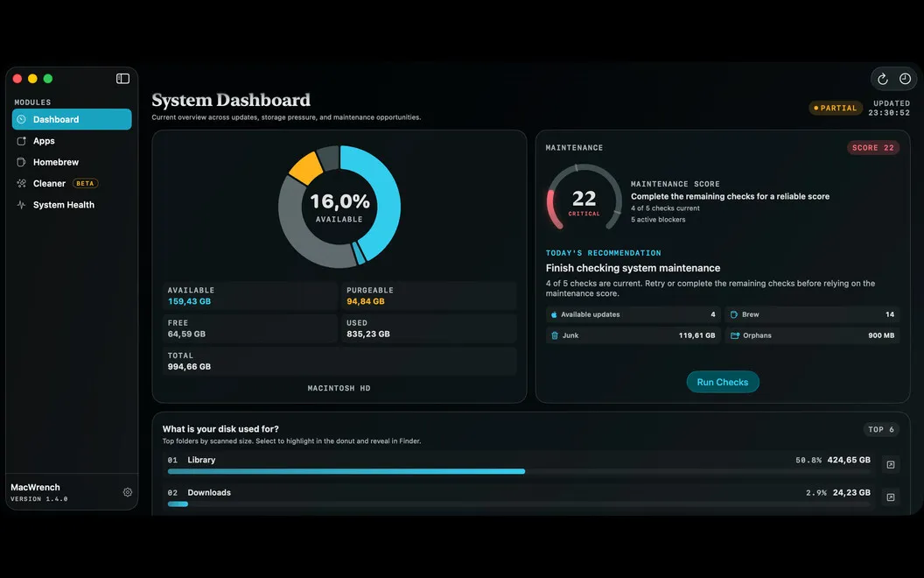This screenshot has height=578, width=924.
Task: Click the Apps module icon
Action: 21,141
